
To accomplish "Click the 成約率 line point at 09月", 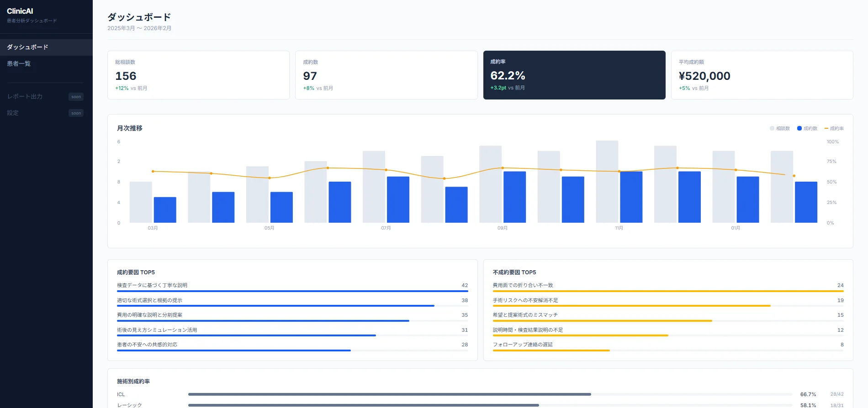I will 503,168.
